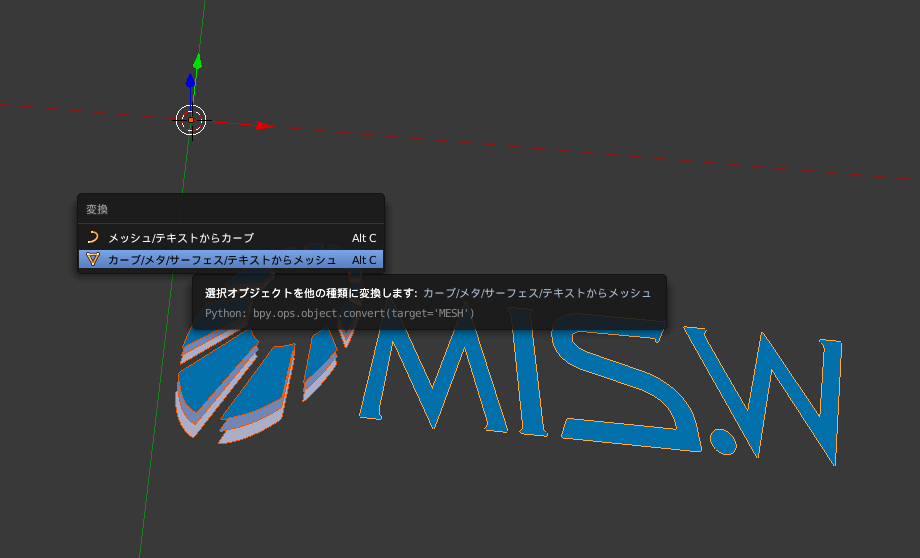Click the mesh triangle icon in convert menu
Image resolution: width=920 pixels, height=558 pixels.
pyautogui.click(x=93, y=259)
